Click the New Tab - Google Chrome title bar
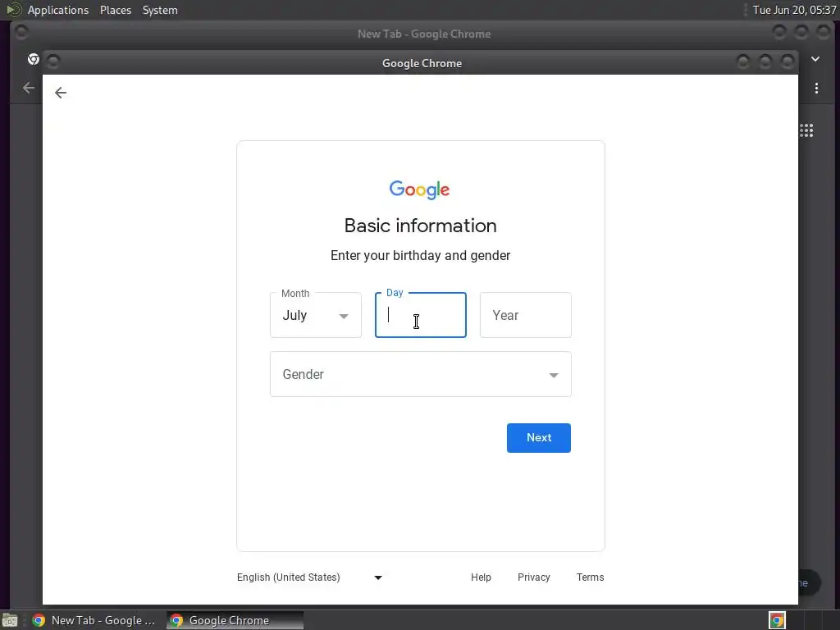The image size is (840, 630). tap(424, 34)
